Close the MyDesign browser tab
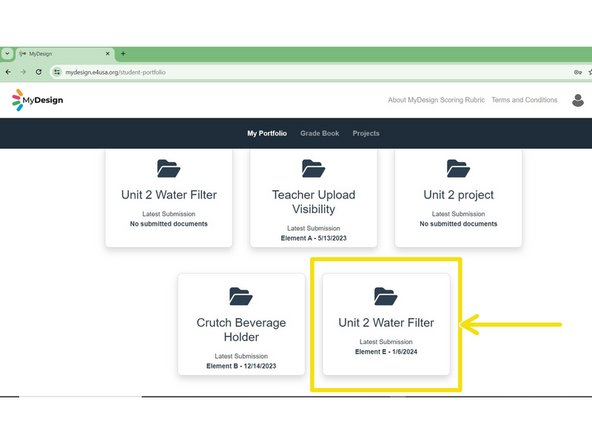The image size is (592, 444). (x=108, y=54)
